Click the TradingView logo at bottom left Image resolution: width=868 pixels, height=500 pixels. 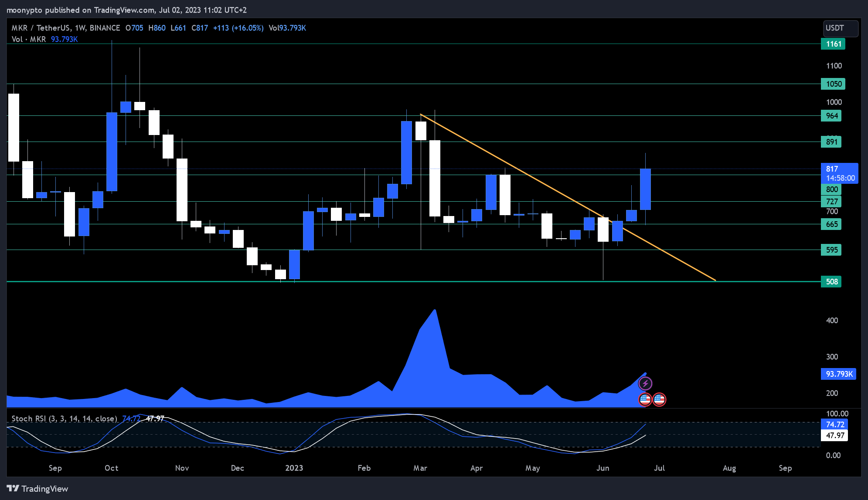click(x=37, y=489)
